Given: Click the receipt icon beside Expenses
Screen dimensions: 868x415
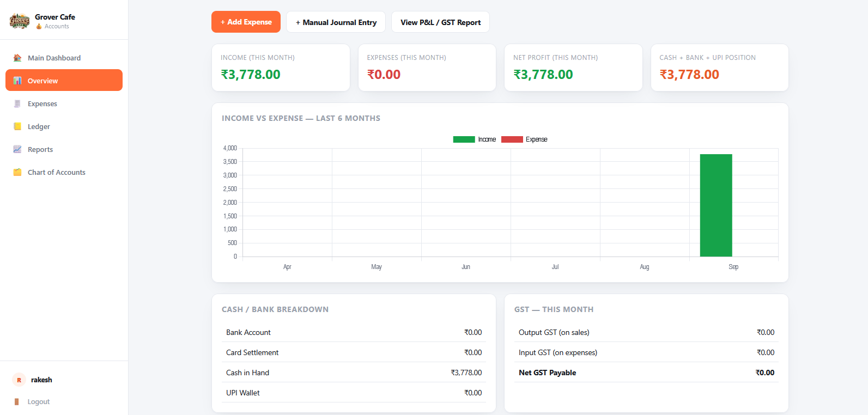Looking at the screenshot, I should point(17,103).
